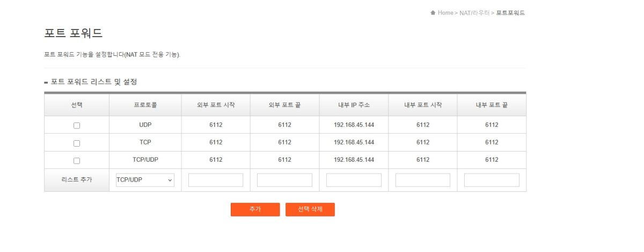
Task: Focus the 내부 IP 주소 input field
Action: [354, 180]
